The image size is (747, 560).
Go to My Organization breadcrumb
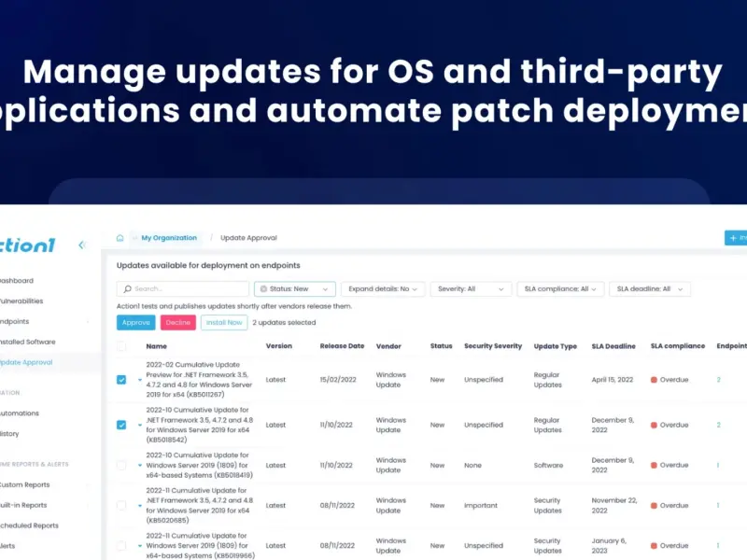pyautogui.click(x=169, y=238)
